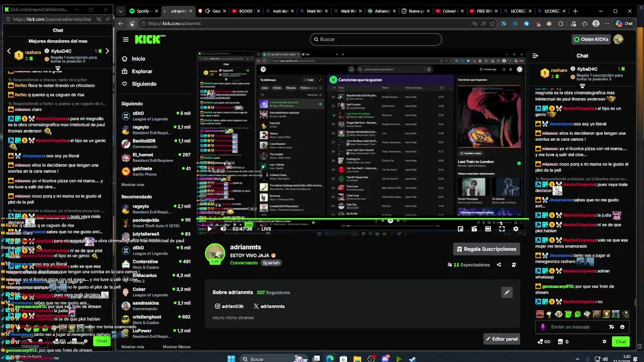Go to Inicio in the sidebar
The width and height of the screenshot is (644, 362).
coord(134,59)
